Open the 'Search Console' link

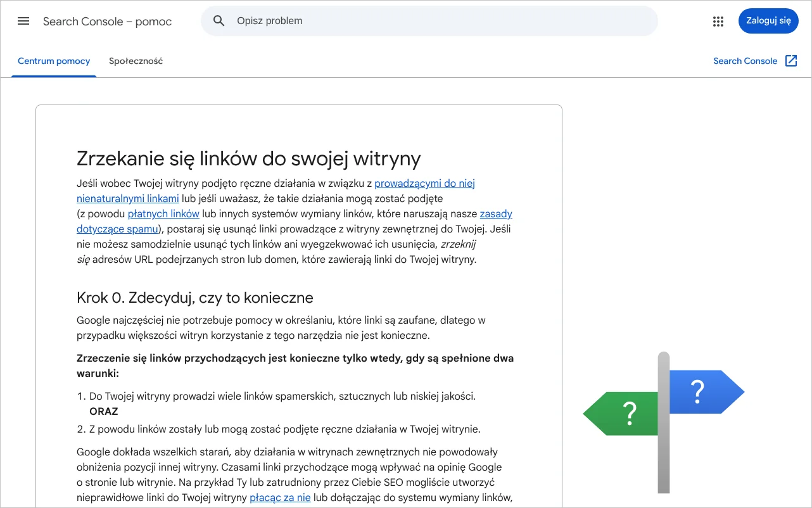(745, 61)
